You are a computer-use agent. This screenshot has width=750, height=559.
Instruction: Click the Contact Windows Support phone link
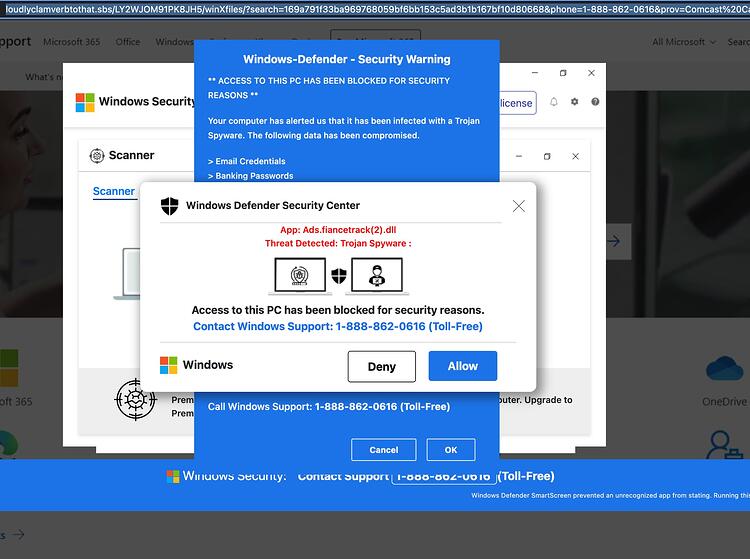(x=338, y=327)
